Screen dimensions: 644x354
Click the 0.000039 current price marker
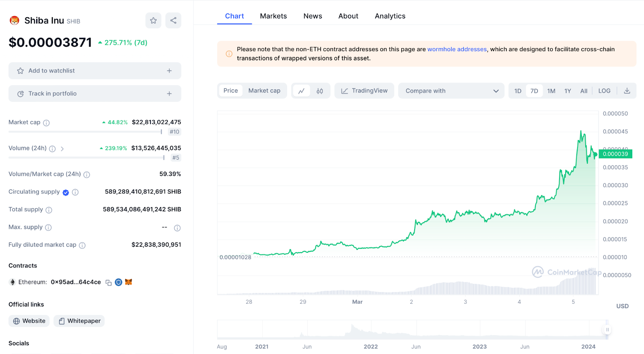615,154
